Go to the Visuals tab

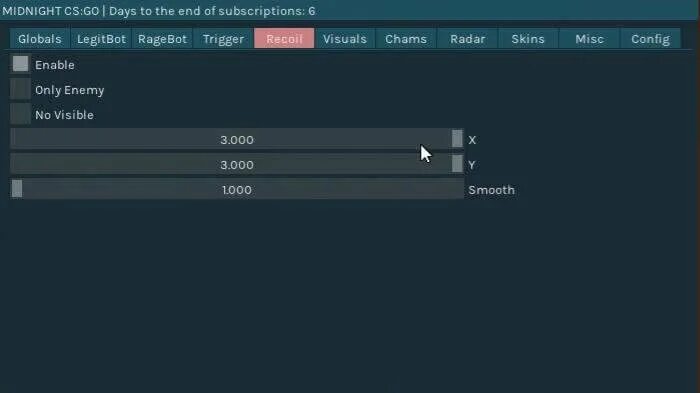coord(345,39)
